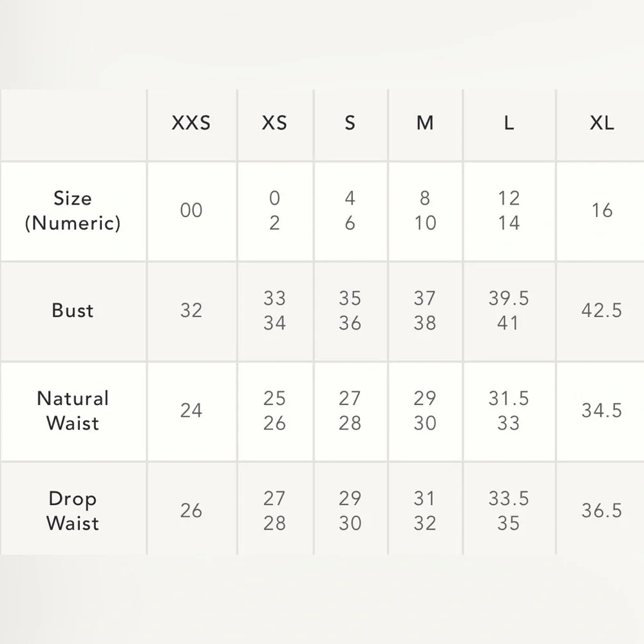Click the Drop Waist row label

(73, 511)
